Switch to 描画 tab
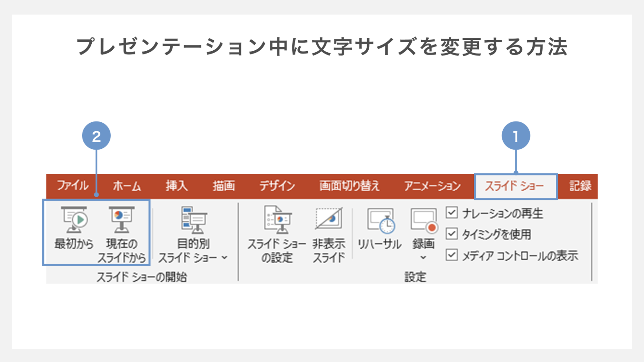This screenshot has width=644, height=362. 224,186
